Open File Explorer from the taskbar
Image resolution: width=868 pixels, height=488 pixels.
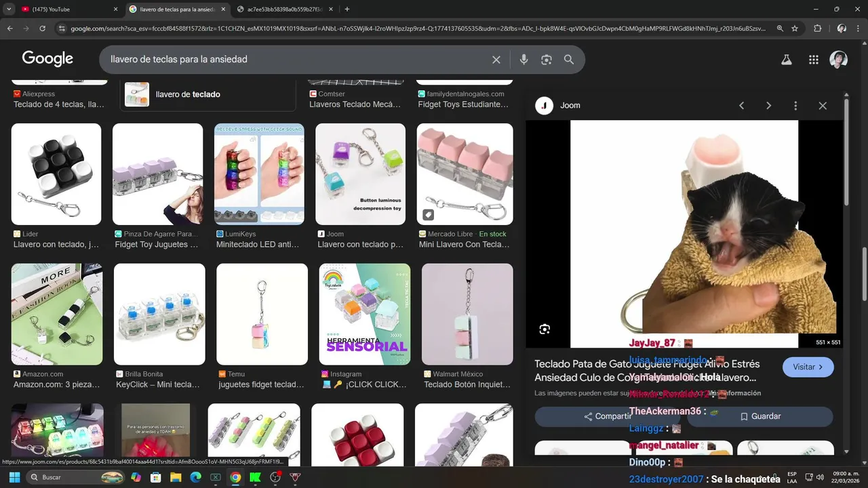point(176,477)
